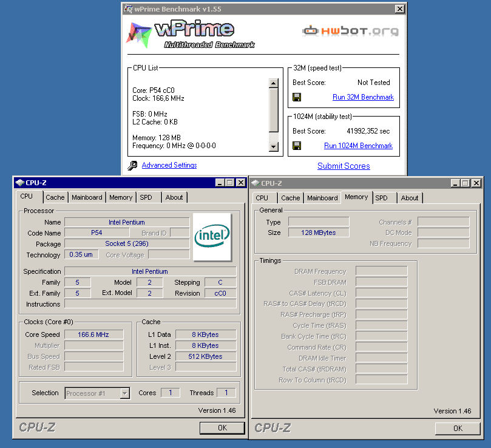
Task: Click OK in the left CPU-Z window
Action: pyautogui.click(x=222, y=428)
